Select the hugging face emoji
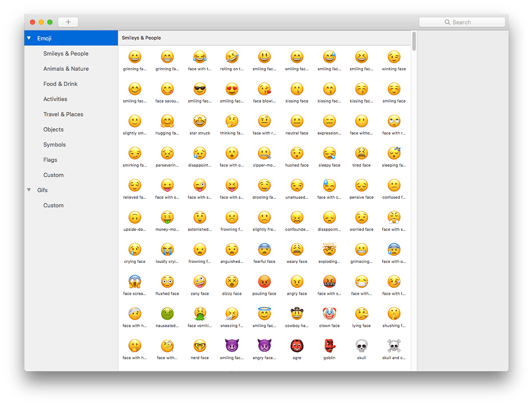The width and height of the screenshot is (532, 406). [167, 121]
